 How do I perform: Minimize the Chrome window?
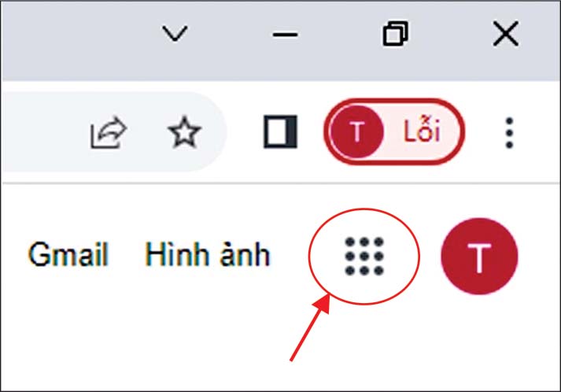coord(285,35)
